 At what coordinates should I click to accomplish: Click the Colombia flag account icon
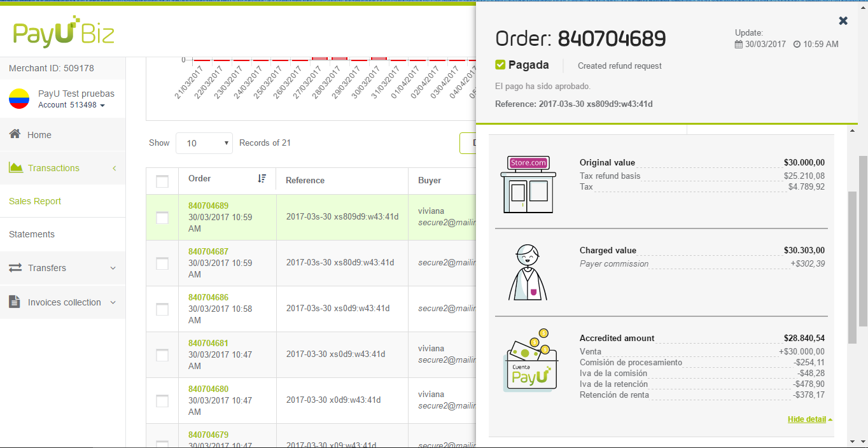click(19, 99)
